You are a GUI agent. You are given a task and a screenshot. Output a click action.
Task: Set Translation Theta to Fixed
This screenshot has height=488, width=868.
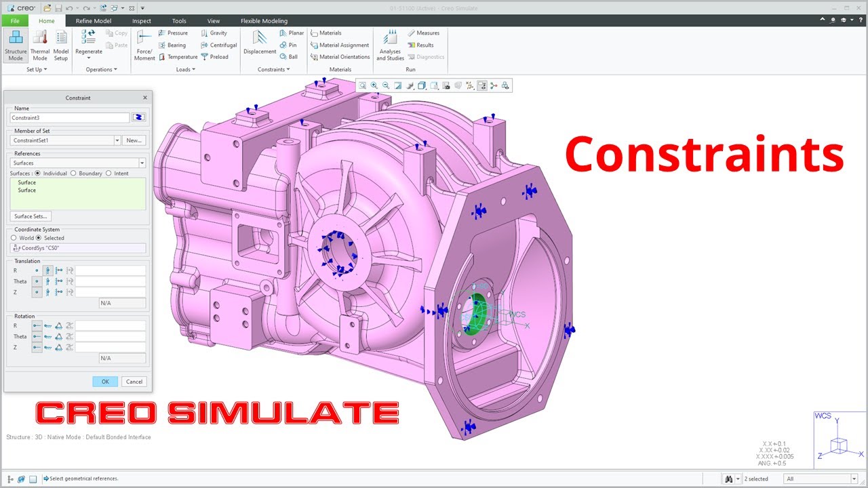(x=47, y=281)
